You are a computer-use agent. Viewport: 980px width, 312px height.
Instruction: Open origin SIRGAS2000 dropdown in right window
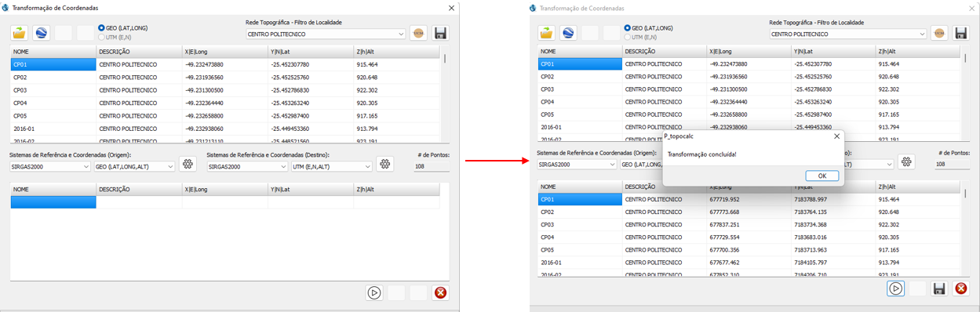577,165
